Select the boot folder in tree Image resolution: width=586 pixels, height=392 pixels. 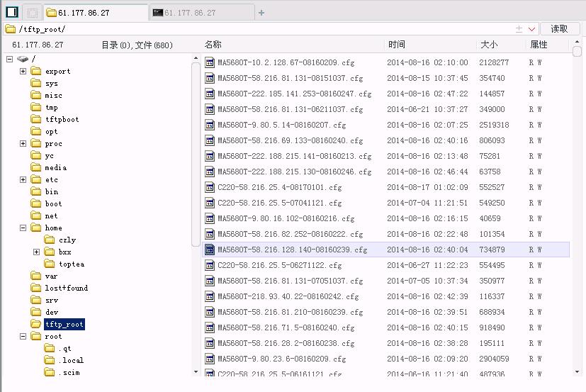coord(53,203)
